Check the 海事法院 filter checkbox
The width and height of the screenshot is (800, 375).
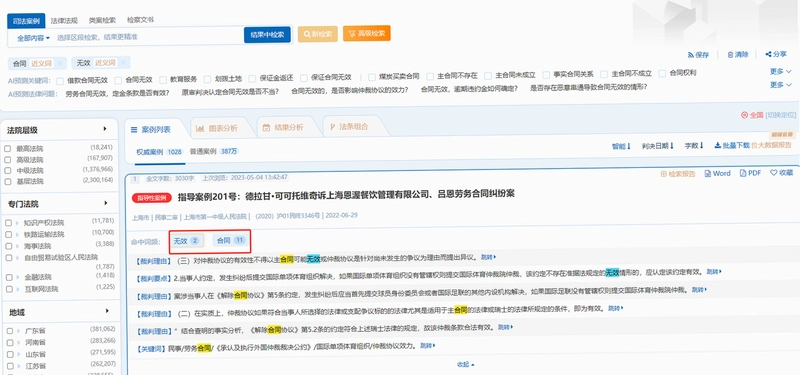(x=10, y=245)
